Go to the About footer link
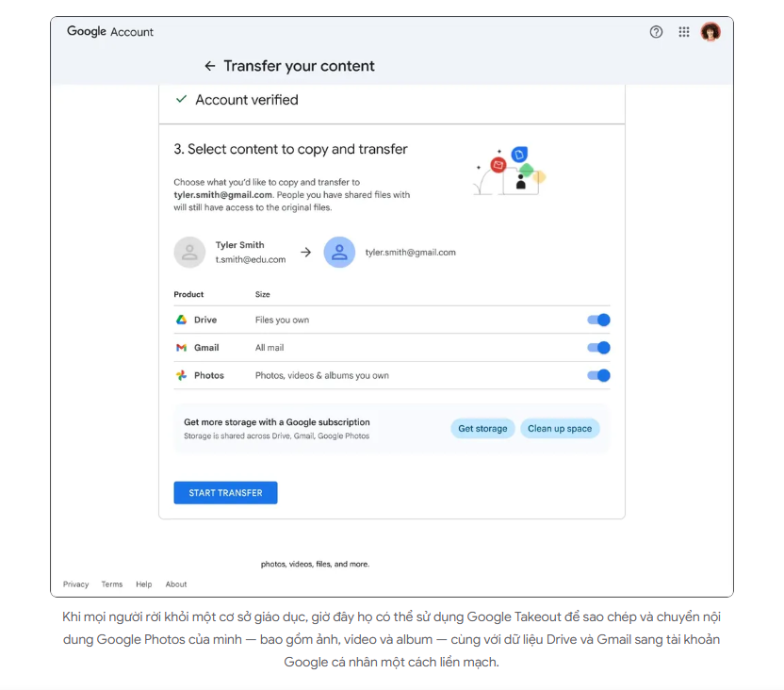 [176, 584]
